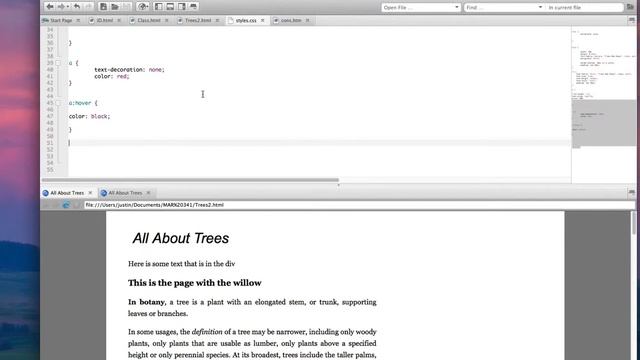Close the ID.html tab
Viewport: 640px width, 360px height.
tap(119, 20)
